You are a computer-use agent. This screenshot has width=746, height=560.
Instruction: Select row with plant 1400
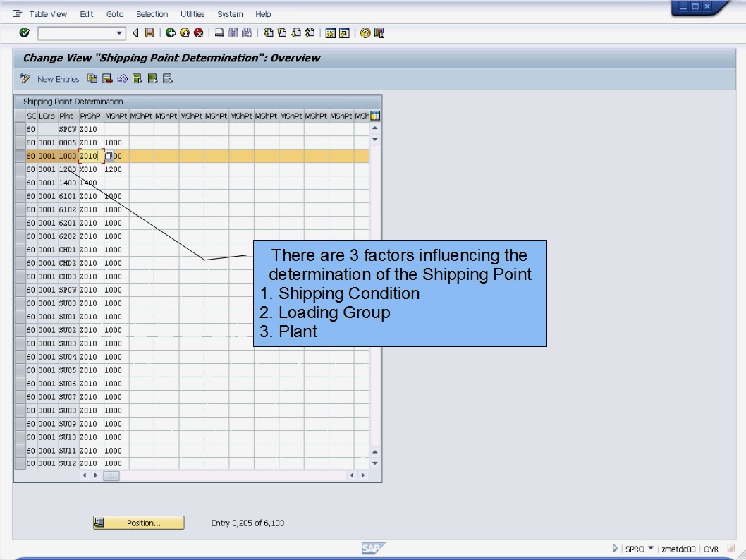click(x=20, y=183)
